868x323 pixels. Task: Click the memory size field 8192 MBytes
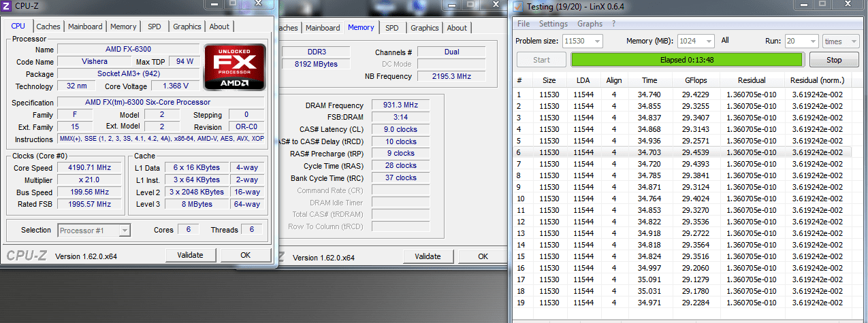tap(315, 64)
